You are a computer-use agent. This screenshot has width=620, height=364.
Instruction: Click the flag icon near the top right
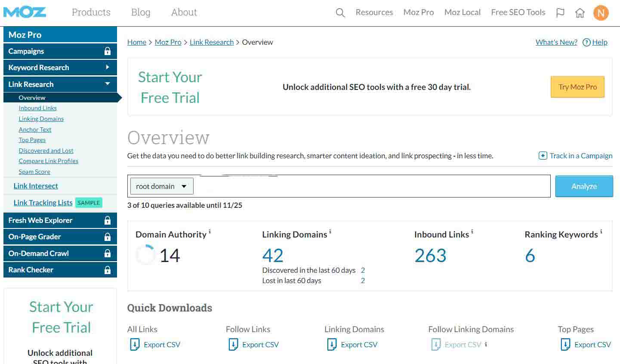[x=560, y=13]
